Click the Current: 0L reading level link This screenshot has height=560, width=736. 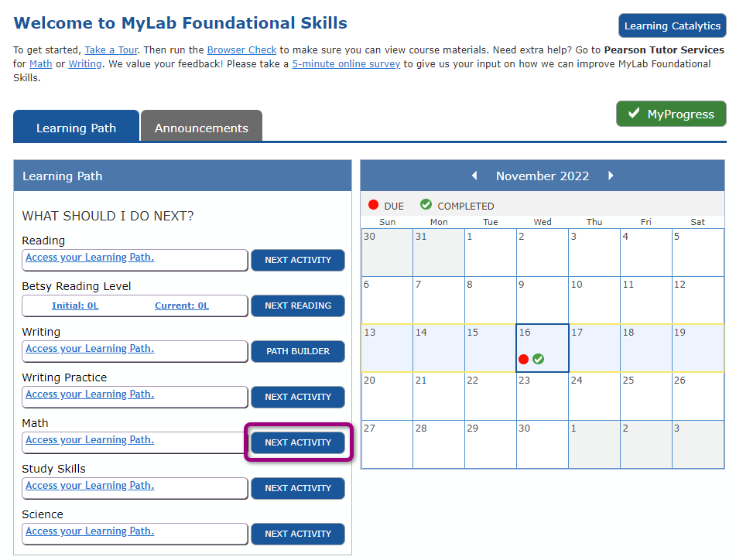click(182, 306)
